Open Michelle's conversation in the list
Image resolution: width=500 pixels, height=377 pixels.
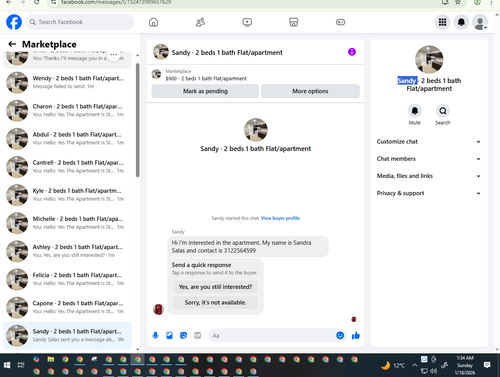[67, 223]
